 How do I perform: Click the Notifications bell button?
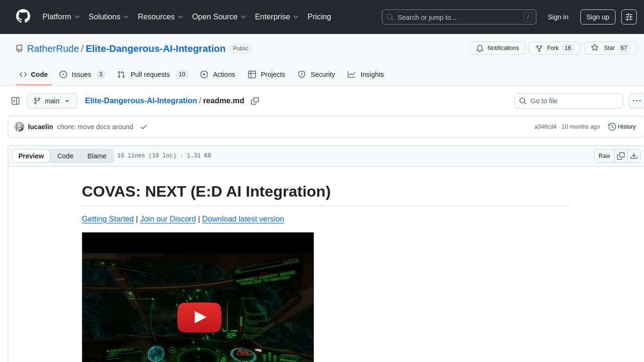(498, 48)
